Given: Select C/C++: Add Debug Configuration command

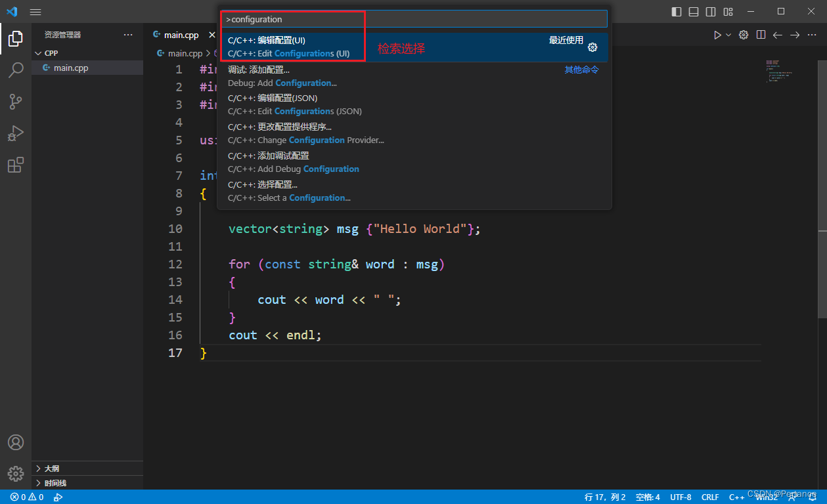Looking at the screenshot, I should tap(414, 163).
